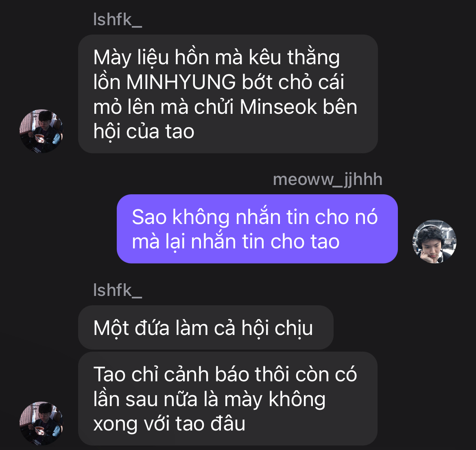
Task: Select the message starting "Mày liệu hồn"
Action: point(228,94)
